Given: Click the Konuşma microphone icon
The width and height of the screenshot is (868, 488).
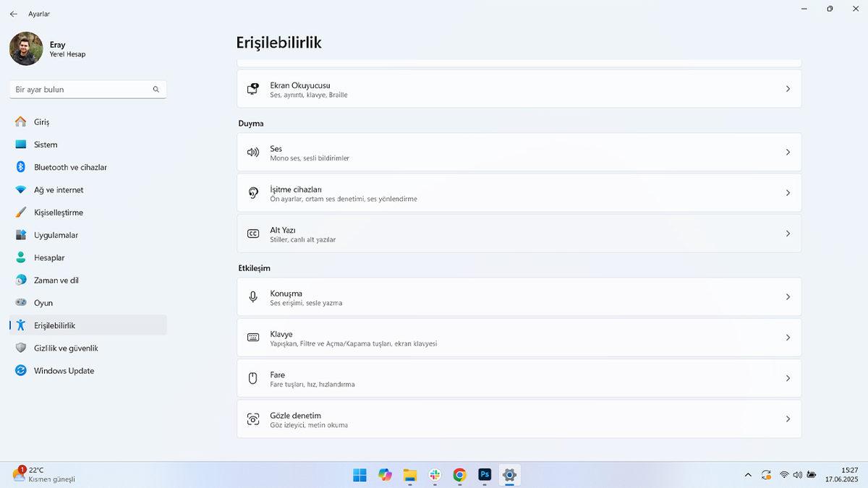Looking at the screenshot, I should [253, 297].
